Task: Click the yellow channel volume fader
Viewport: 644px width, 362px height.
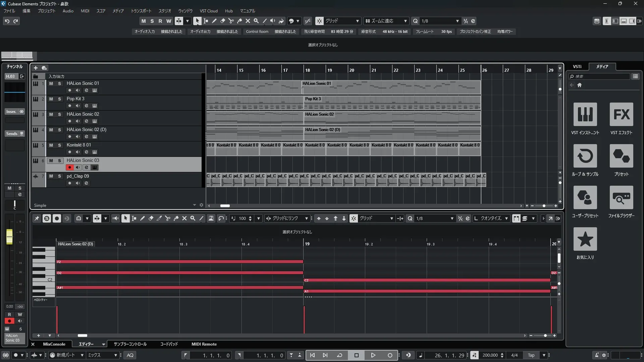Action: point(9,236)
